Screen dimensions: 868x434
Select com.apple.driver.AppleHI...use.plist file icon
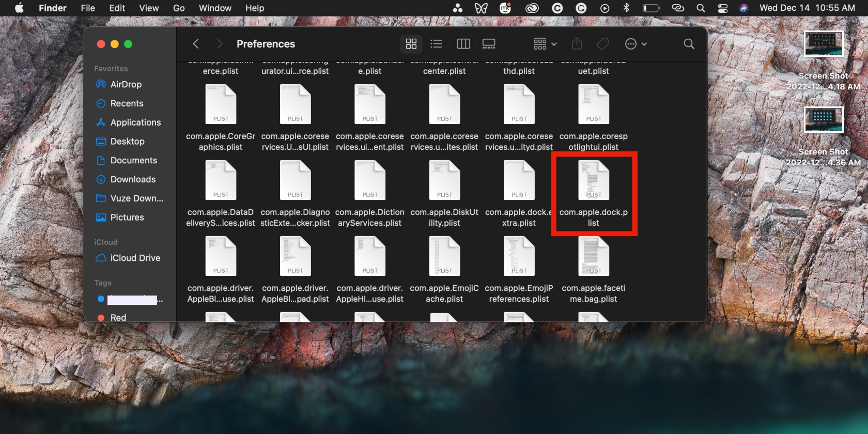point(370,256)
